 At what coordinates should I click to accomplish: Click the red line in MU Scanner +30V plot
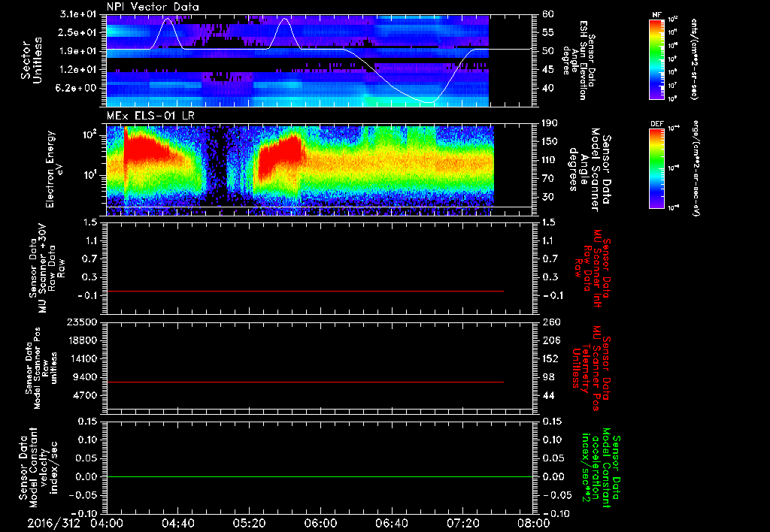(305, 291)
